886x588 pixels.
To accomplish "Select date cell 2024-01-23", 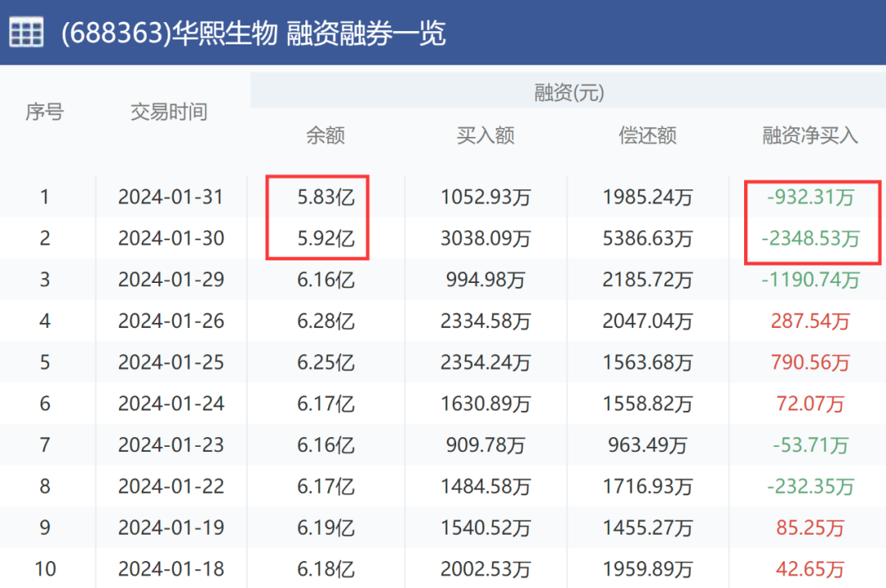I will point(171,444).
